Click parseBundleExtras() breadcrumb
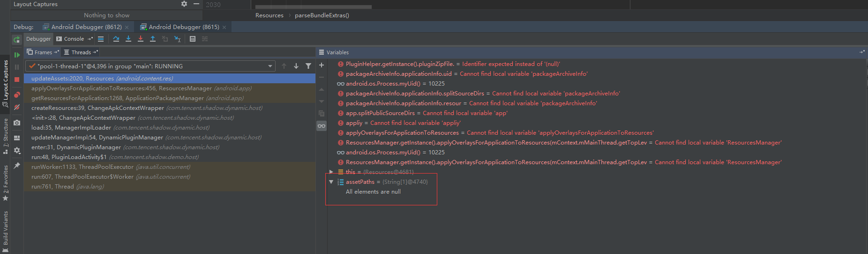Screen dimensions: 868x254 coord(322,15)
